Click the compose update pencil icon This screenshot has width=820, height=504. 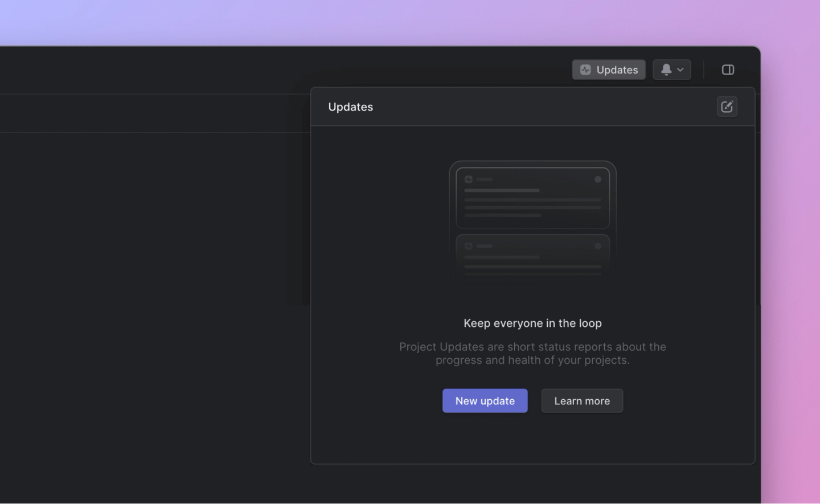[727, 106]
